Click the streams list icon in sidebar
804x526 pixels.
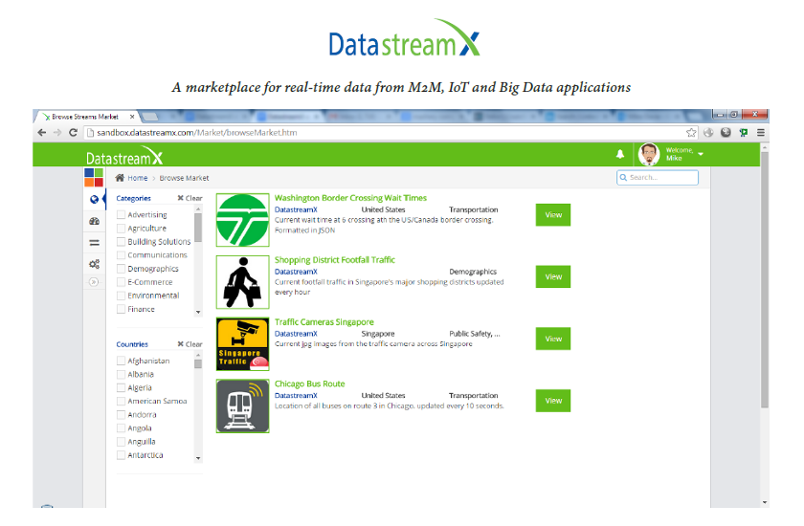pyautogui.click(x=94, y=243)
